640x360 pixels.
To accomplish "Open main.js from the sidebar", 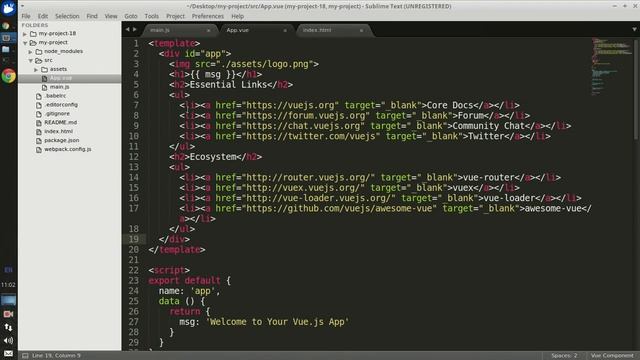I will (x=60, y=87).
